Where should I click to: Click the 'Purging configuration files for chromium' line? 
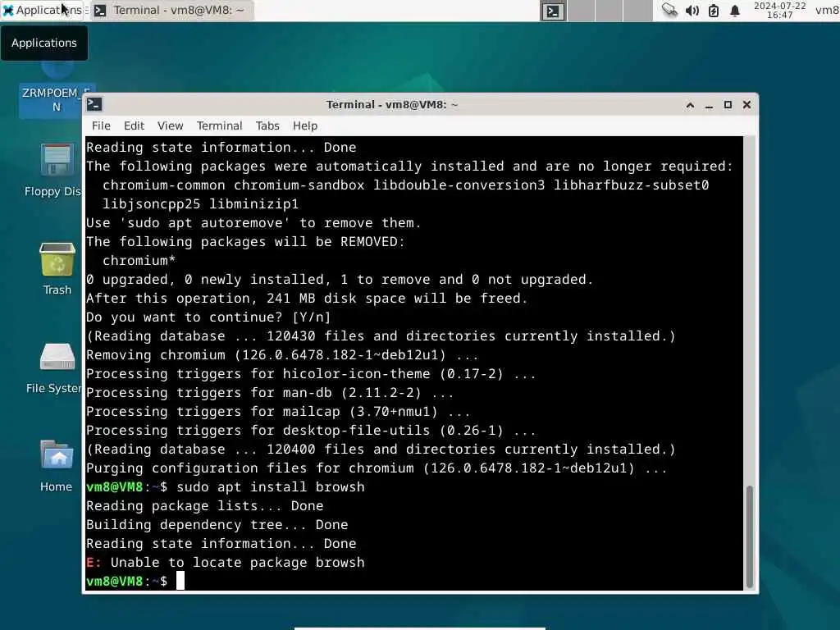point(377,468)
